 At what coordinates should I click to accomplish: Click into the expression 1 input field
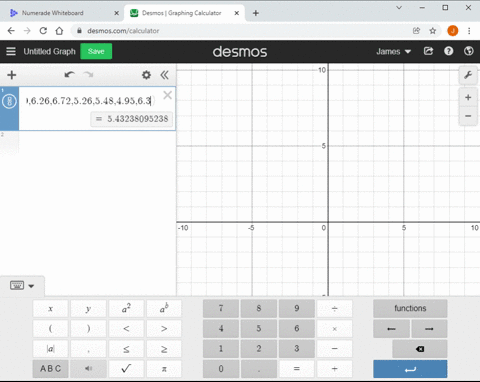90,101
